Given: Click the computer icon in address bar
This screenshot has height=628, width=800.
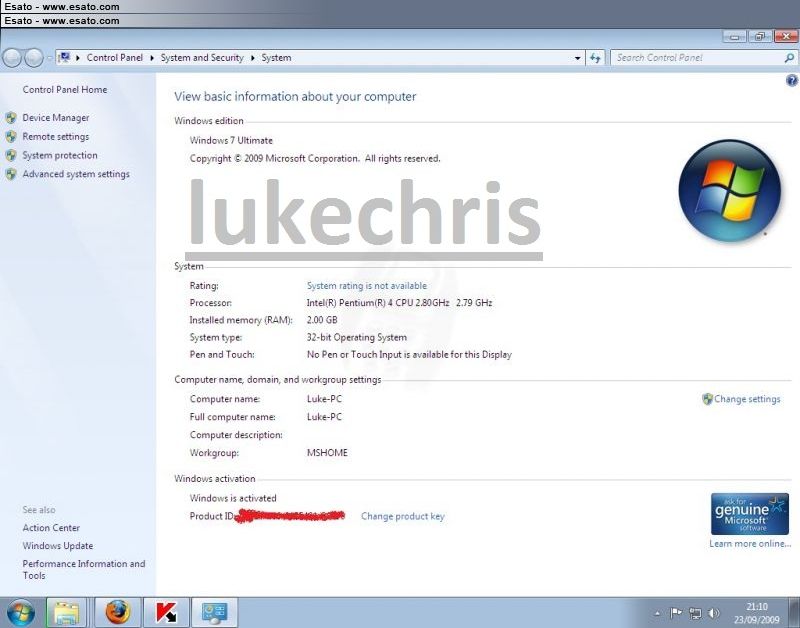Looking at the screenshot, I should [64, 58].
